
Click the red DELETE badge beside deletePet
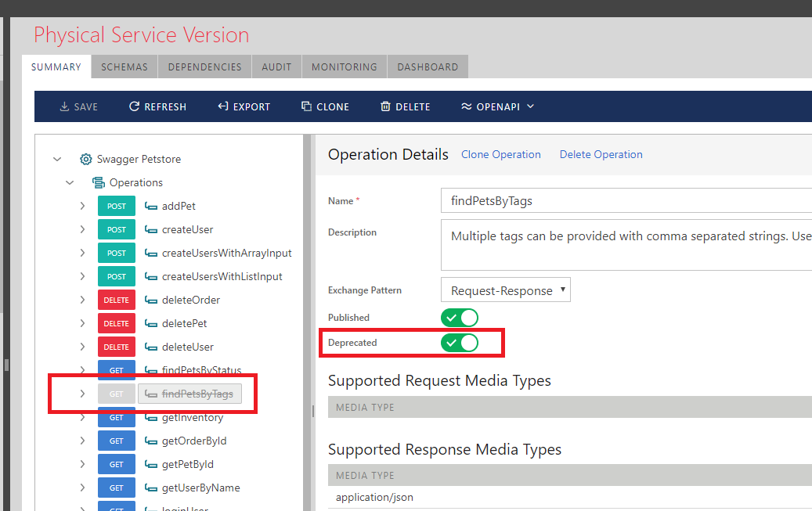pyautogui.click(x=117, y=323)
